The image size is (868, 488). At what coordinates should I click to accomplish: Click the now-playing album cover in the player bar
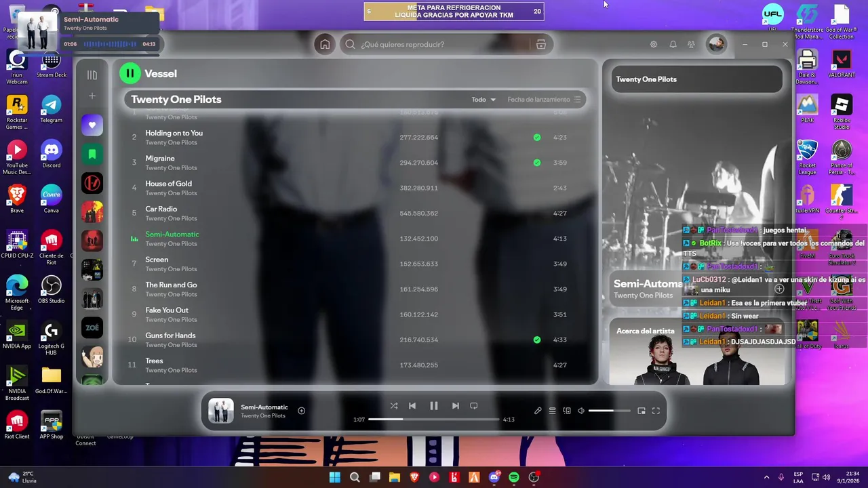coord(220,411)
